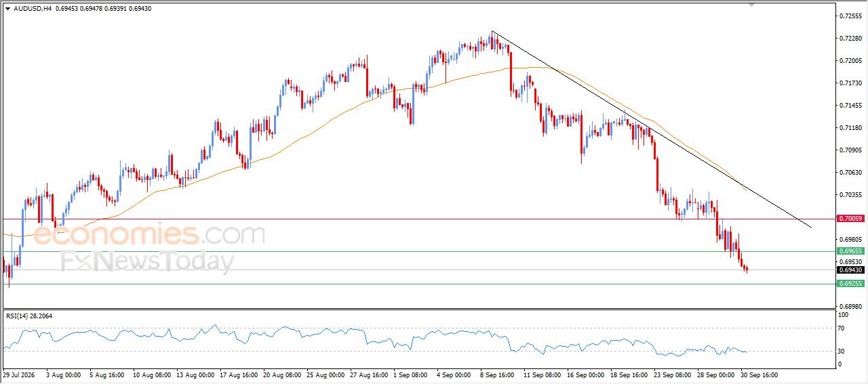This screenshot has width=868, height=384.
Task: Select the 0.70635 price scale value
Action: 850,172
